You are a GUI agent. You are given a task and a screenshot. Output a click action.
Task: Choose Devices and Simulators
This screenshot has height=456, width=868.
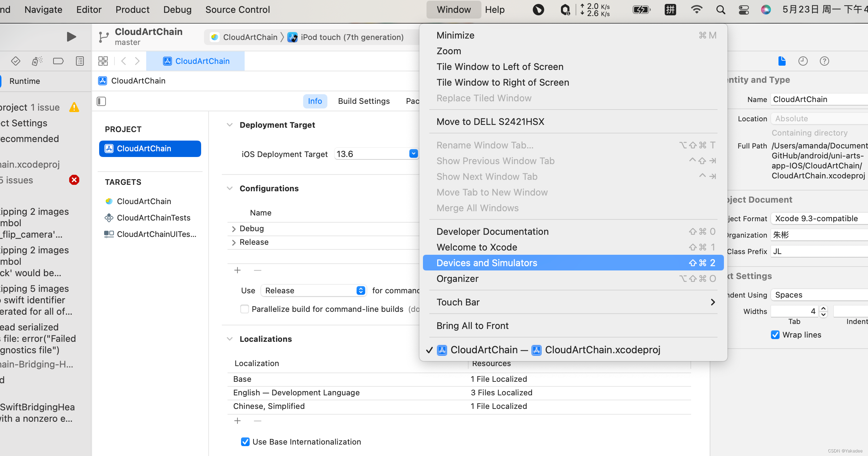click(573, 263)
